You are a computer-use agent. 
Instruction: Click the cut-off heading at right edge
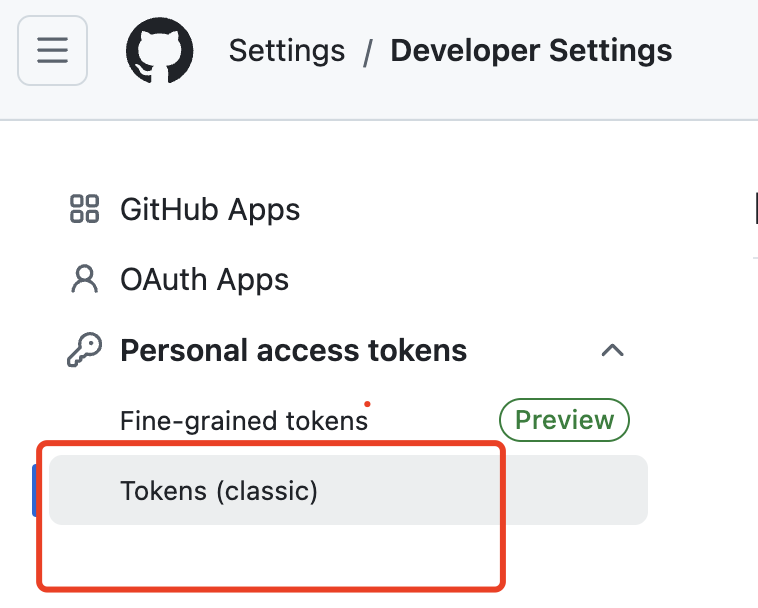pyautogui.click(x=754, y=209)
